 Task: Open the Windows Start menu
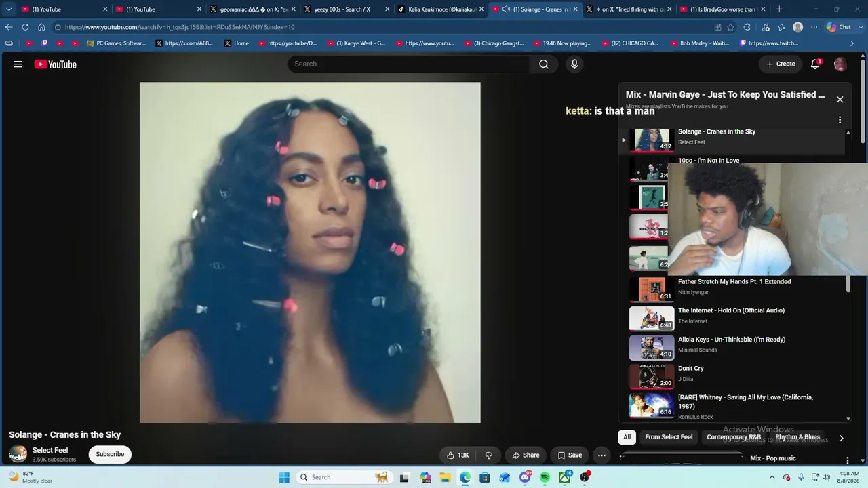284,477
